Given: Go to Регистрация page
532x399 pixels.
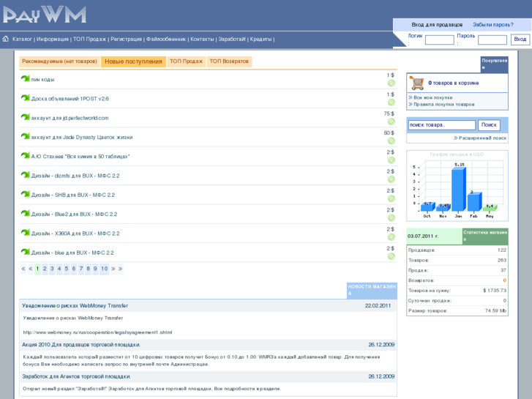Looking at the screenshot, I should click(x=126, y=39).
